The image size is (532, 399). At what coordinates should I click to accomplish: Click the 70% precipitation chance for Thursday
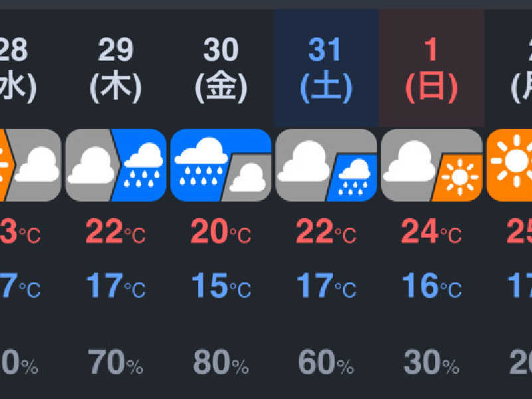(116, 362)
